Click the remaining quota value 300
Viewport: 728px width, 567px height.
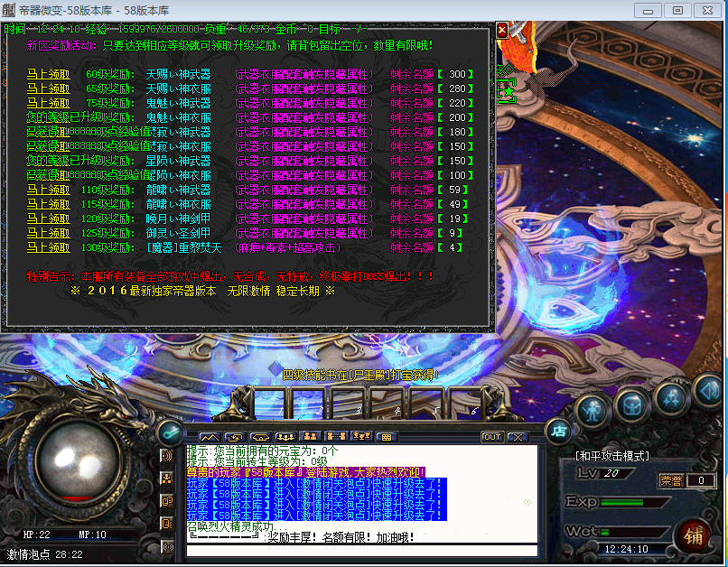pyautogui.click(x=457, y=74)
